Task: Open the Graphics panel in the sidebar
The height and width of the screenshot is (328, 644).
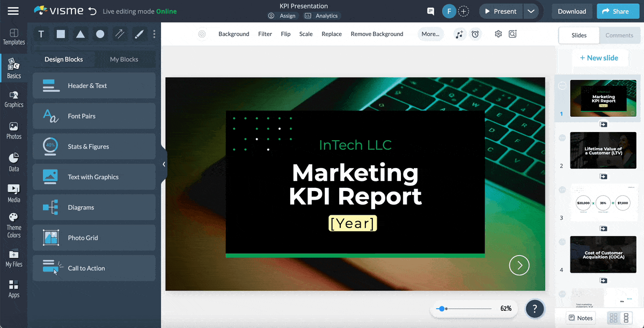Action: [13, 99]
